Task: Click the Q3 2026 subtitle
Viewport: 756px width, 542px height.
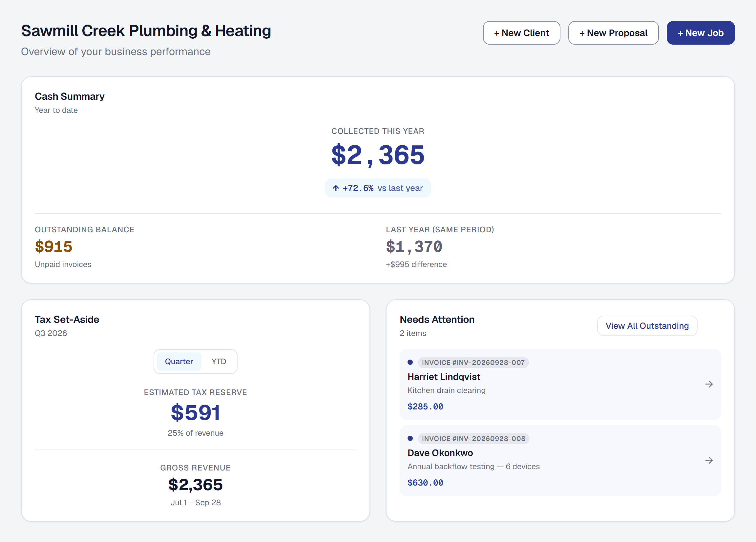Action: pos(51,333)
